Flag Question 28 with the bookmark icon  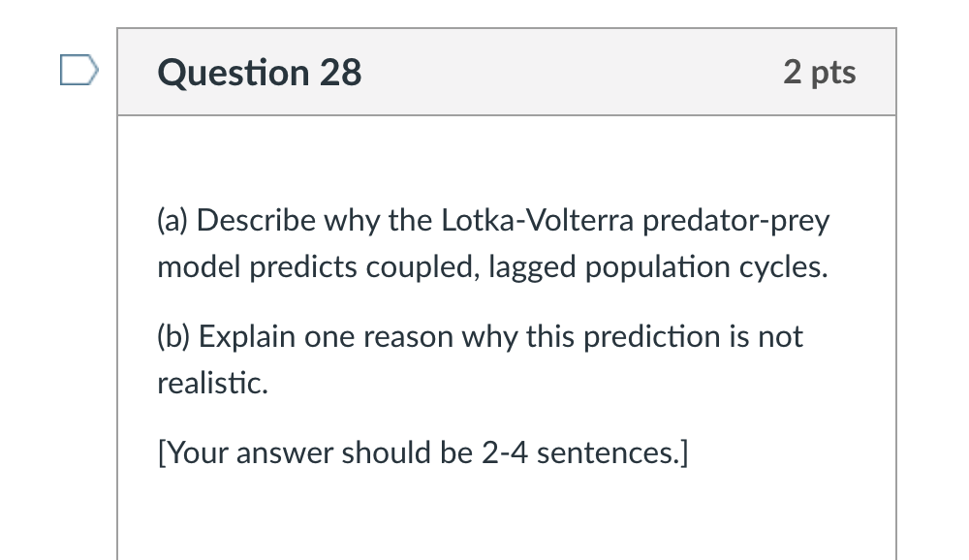pyautogui.click(x=79, y=70)
